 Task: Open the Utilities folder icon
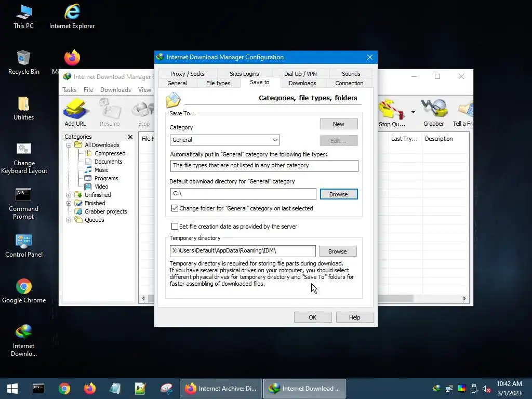23,108
